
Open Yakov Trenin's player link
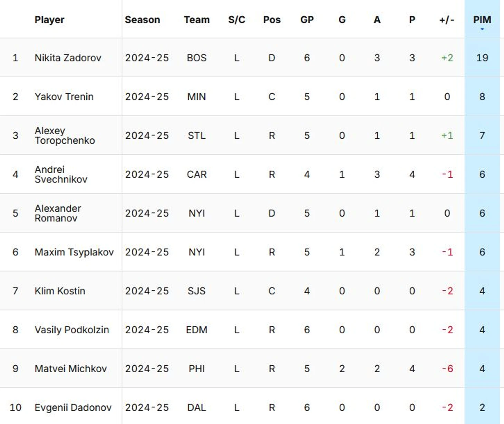pos(64,97)
